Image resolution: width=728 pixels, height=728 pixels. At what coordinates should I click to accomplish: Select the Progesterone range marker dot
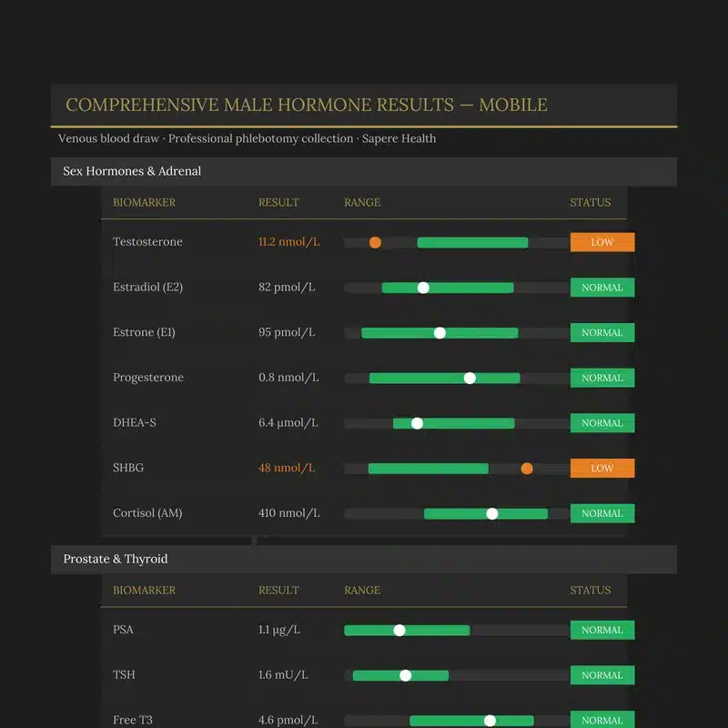tap(470, 378)
